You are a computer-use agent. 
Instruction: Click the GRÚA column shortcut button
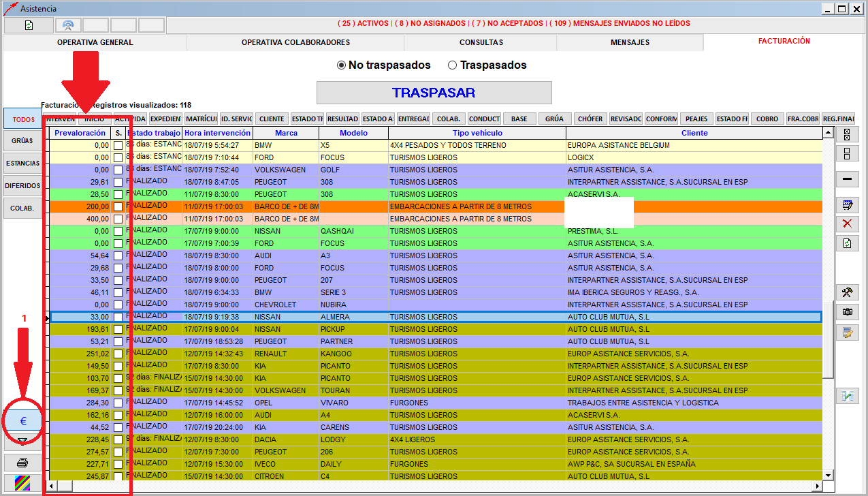555,119
